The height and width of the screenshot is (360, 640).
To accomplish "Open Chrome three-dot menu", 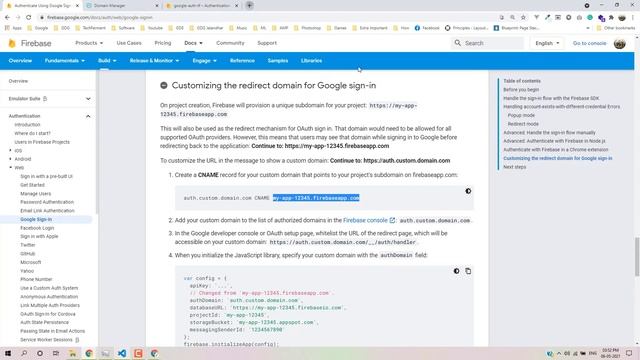I will click(x=633, y=18).
